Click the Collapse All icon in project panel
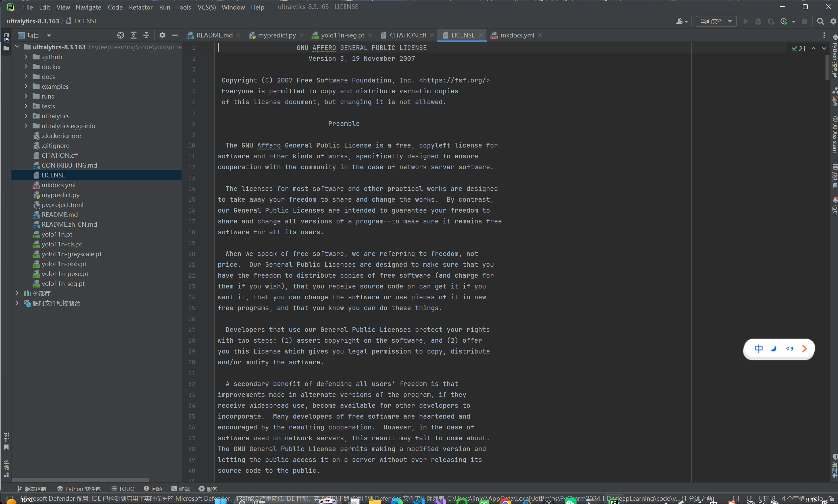This screenshot has height=504, width=838. 146,35
